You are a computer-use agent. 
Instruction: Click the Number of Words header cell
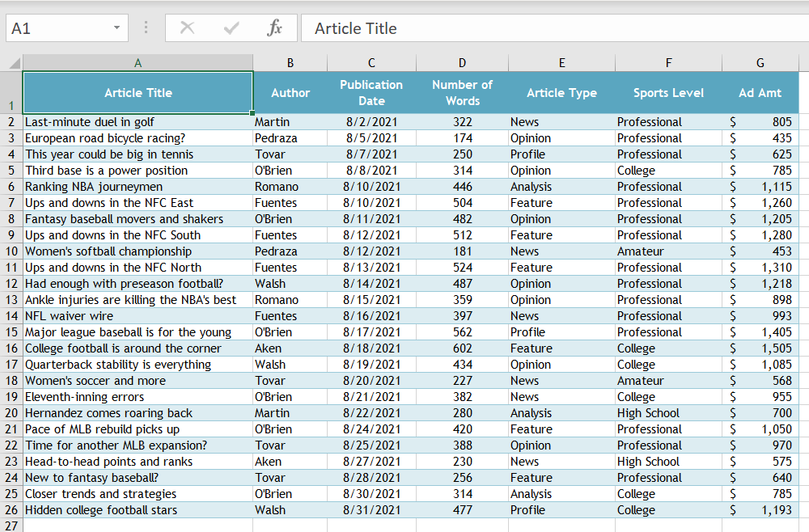click(x=462, y=92)
